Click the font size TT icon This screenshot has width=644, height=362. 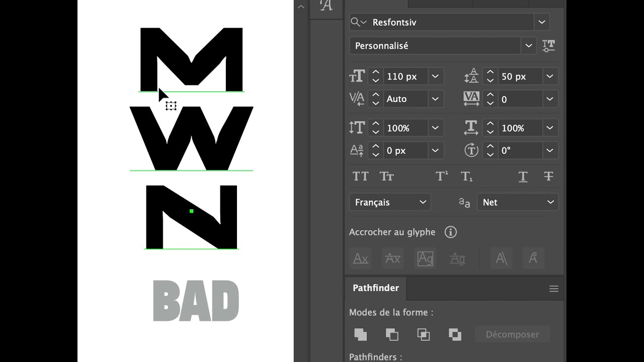357,76
